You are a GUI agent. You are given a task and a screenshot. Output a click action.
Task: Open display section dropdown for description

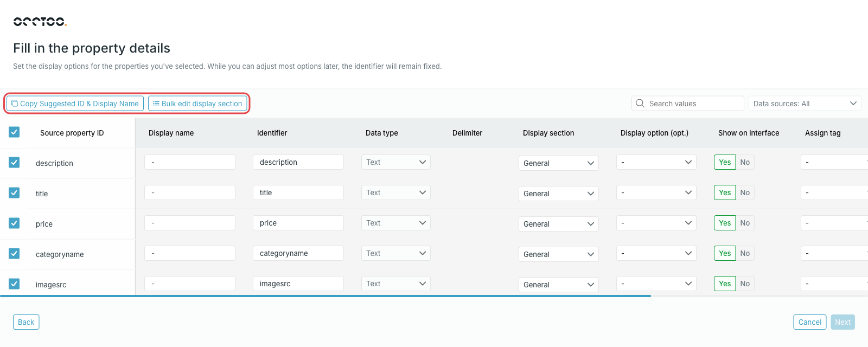(x=559, y=163)
